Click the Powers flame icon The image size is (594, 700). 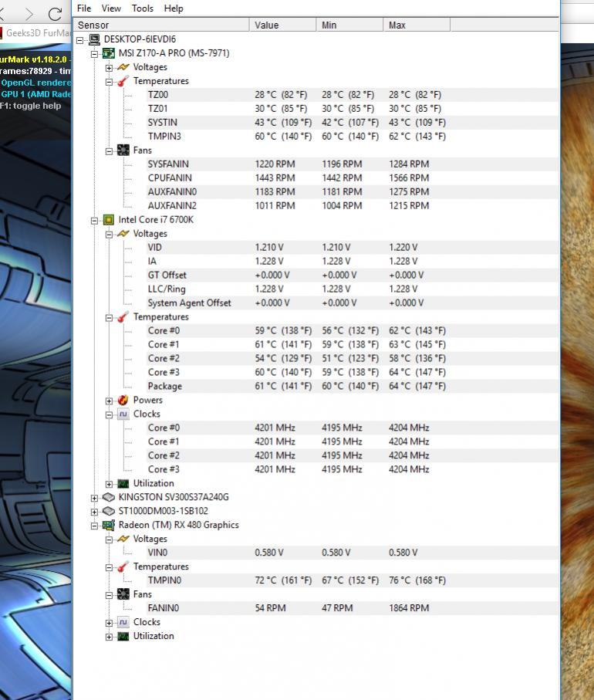123,400
